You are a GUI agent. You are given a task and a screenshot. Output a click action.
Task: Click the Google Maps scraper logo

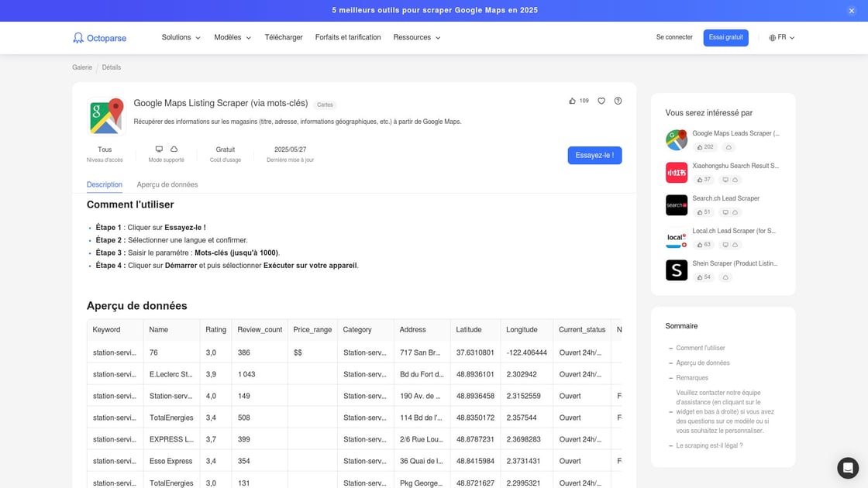[106, 116]
